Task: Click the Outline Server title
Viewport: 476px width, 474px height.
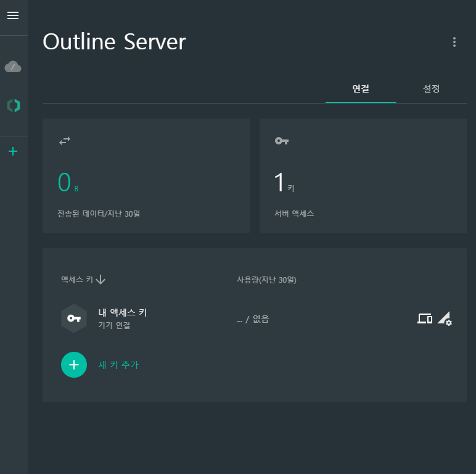Action: [115, 41]
